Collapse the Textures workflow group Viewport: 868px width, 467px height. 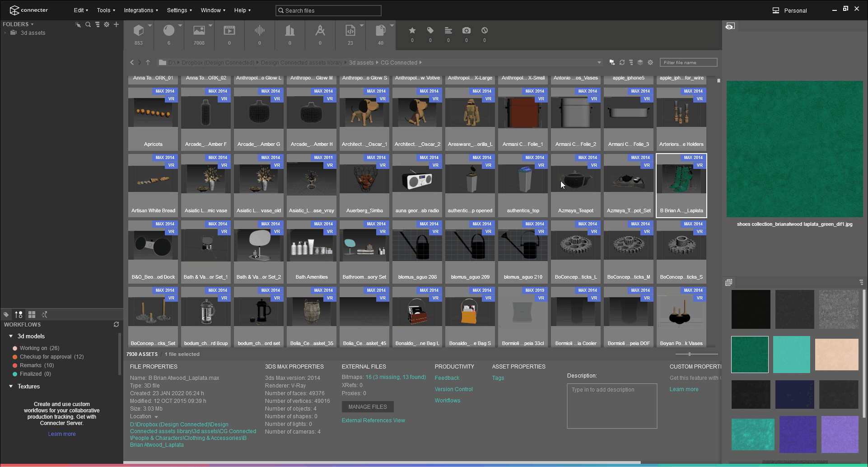11,386
